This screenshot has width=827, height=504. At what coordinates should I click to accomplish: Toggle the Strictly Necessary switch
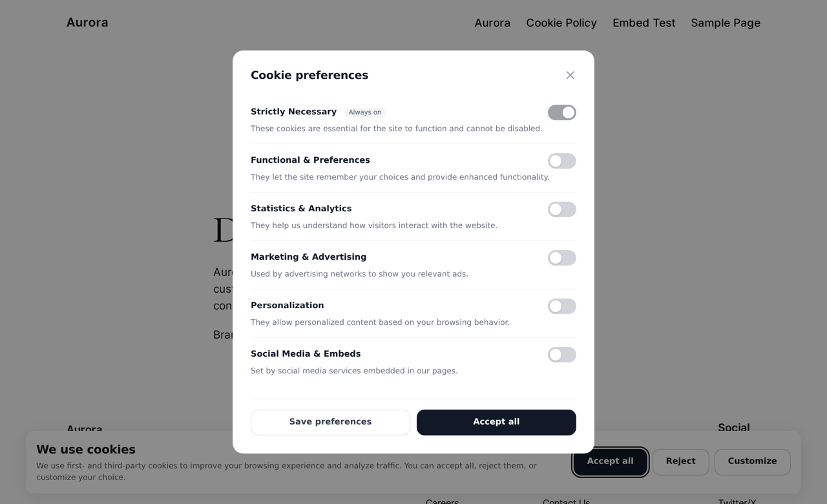562,112
